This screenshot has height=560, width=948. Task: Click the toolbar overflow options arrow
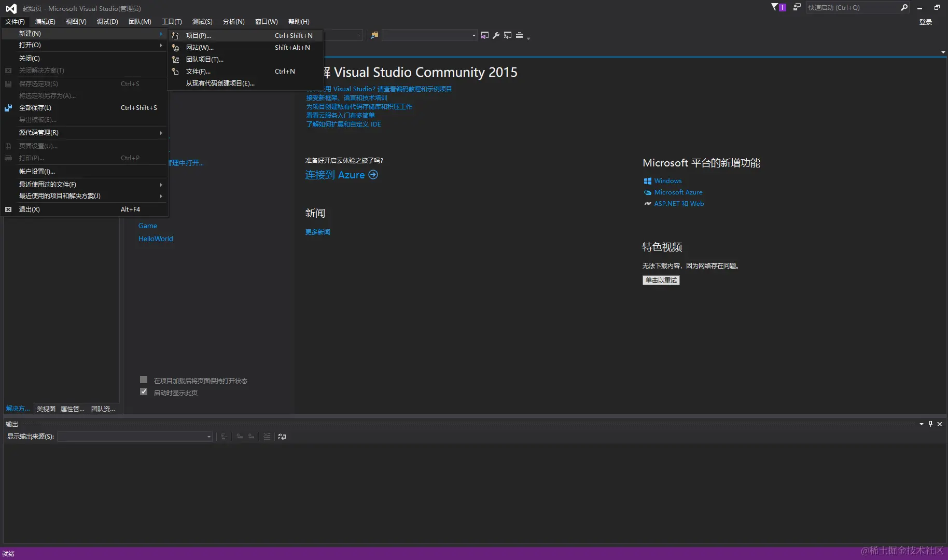point(528,37)
